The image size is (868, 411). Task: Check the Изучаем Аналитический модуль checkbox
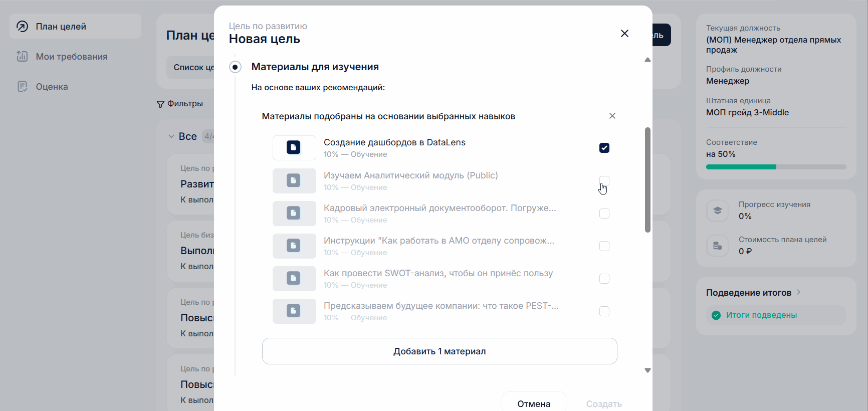point(604,180)
